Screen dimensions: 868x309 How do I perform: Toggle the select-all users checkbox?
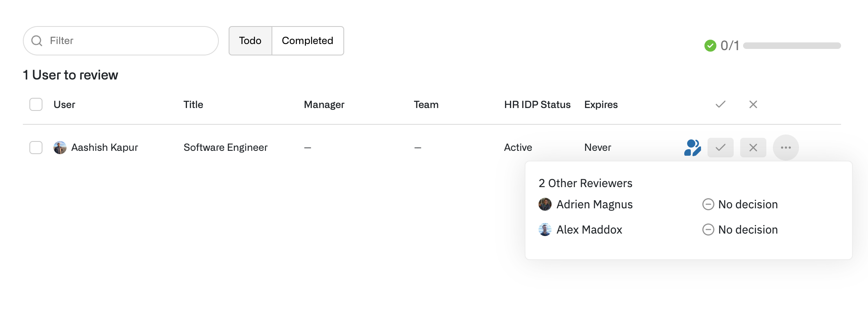point(36,104)
